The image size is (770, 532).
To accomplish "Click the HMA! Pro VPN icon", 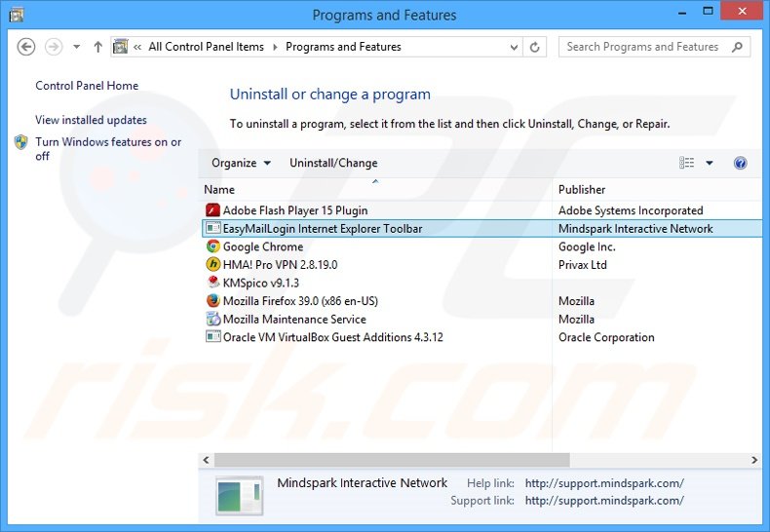I will click(x=212, y=264).
